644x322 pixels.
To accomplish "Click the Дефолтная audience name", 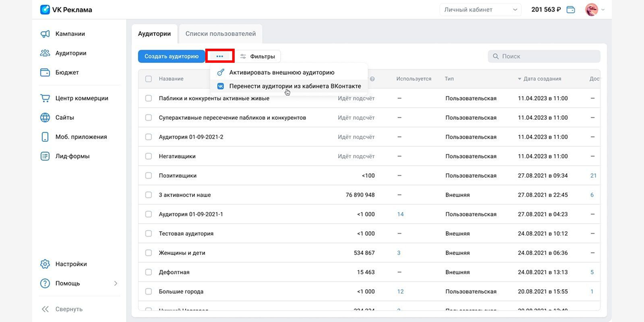I will click(x=174, y=272).
